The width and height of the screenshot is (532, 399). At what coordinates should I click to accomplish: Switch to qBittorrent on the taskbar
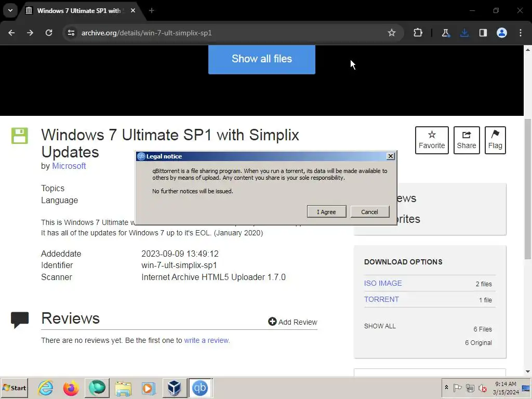point(200,388)
